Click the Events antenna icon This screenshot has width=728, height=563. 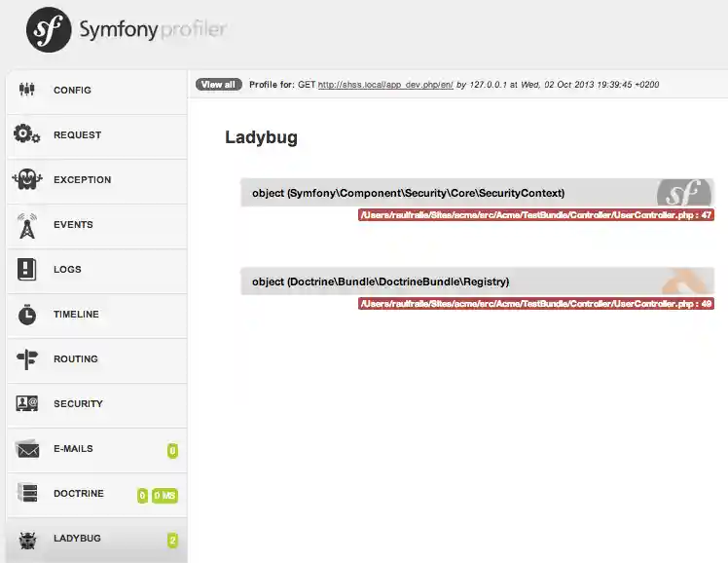pyautogui.click(x=27, y=226)
